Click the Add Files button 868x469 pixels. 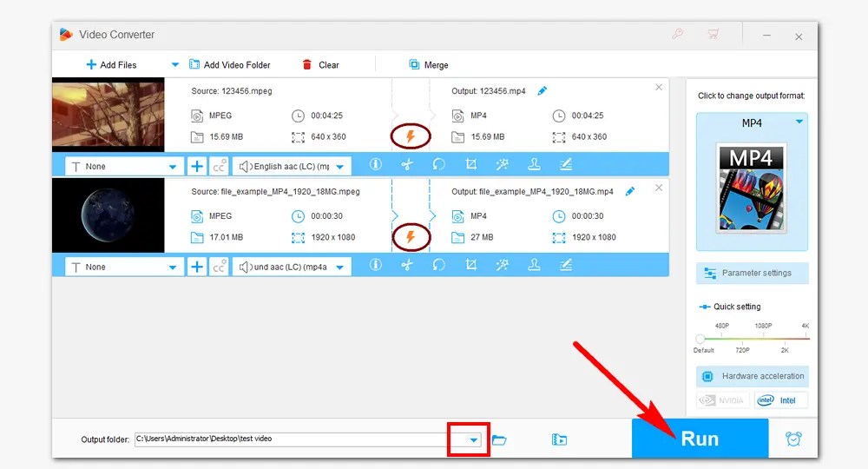(x=111, y=65)
